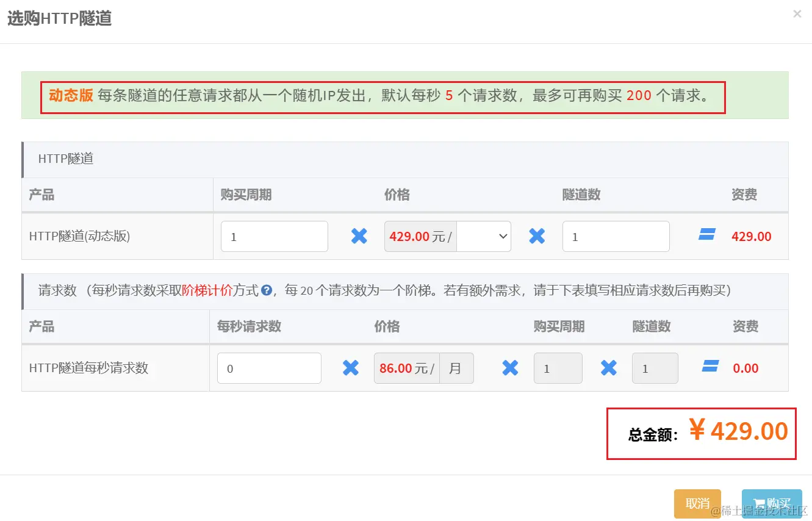Click the help question mark icon beside 阶梯计价方式
Screen dimensions: 812x521
[x=266, y=291]
